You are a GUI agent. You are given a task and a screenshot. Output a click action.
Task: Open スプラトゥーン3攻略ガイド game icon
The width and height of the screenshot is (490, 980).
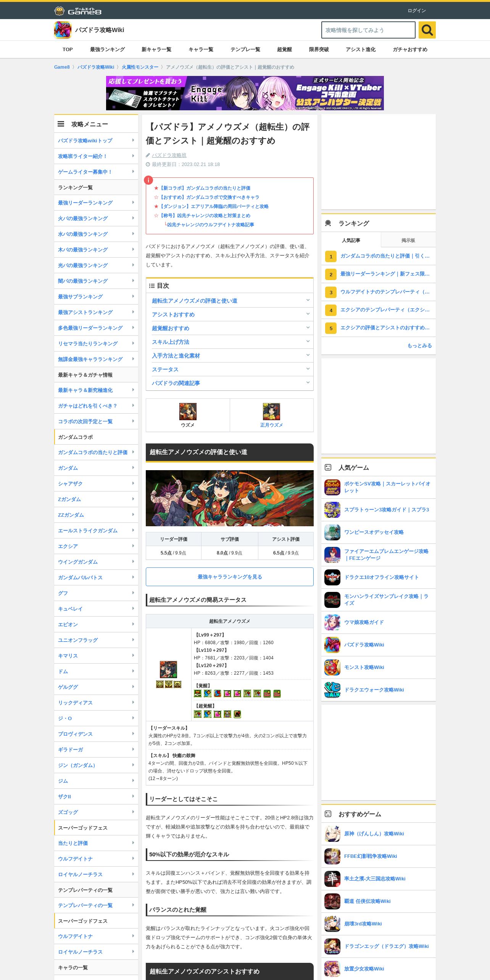(x=332, y=510)
